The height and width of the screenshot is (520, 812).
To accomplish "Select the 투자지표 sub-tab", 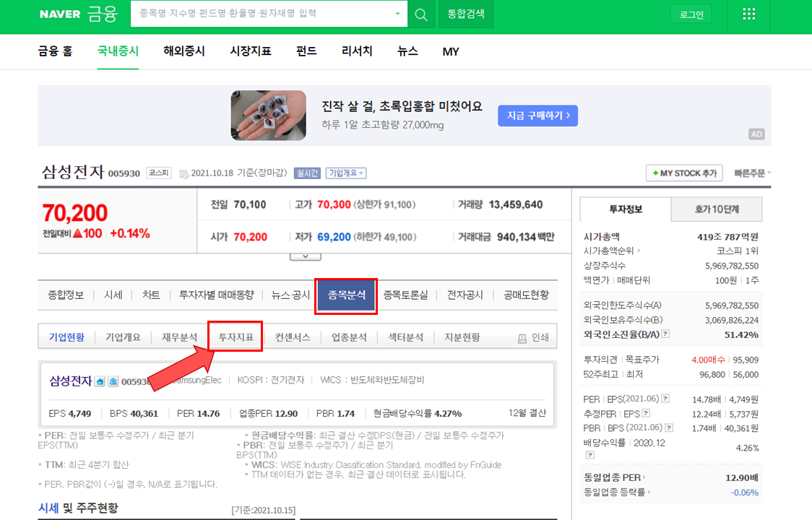I will [236, 338].
